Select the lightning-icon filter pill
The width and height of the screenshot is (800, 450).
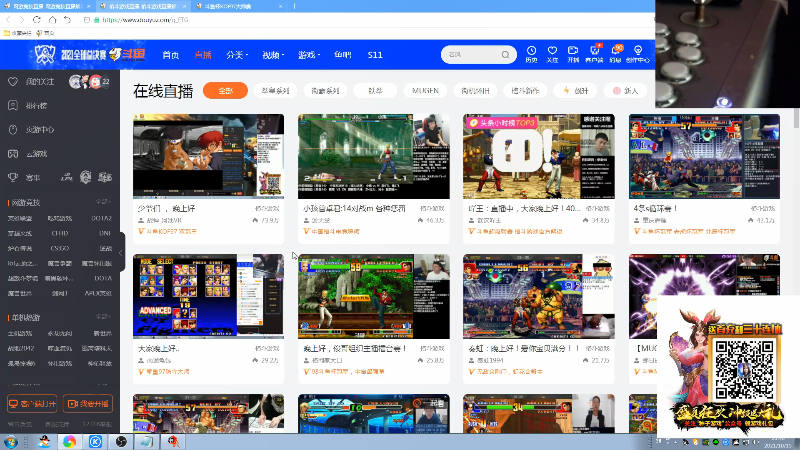pyautogui.click(x=576, y=90)
